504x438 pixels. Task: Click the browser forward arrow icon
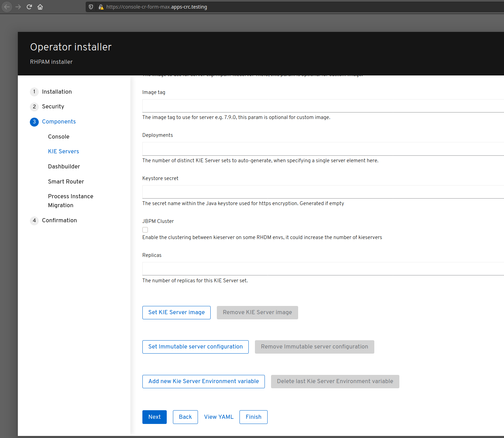click(18, 7)
